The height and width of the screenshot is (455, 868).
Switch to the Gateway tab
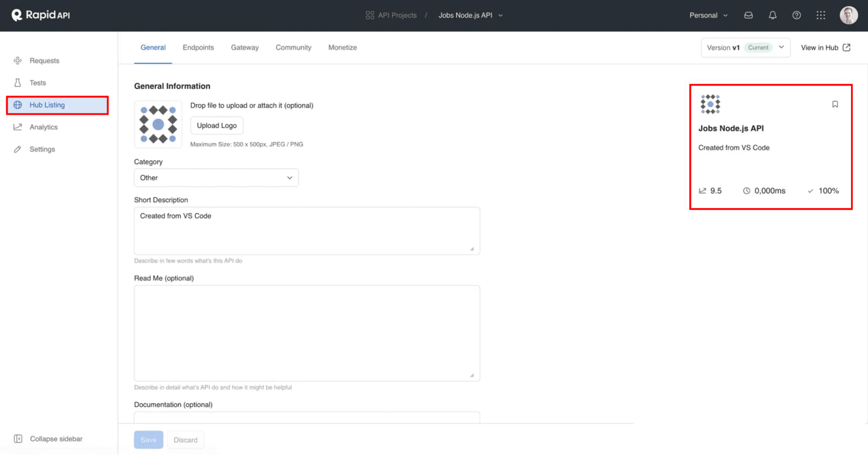click(245, 47)
